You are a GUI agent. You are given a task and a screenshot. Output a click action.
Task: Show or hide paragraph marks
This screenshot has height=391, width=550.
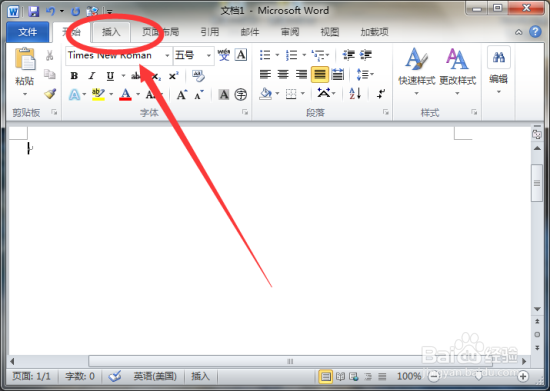381,94
